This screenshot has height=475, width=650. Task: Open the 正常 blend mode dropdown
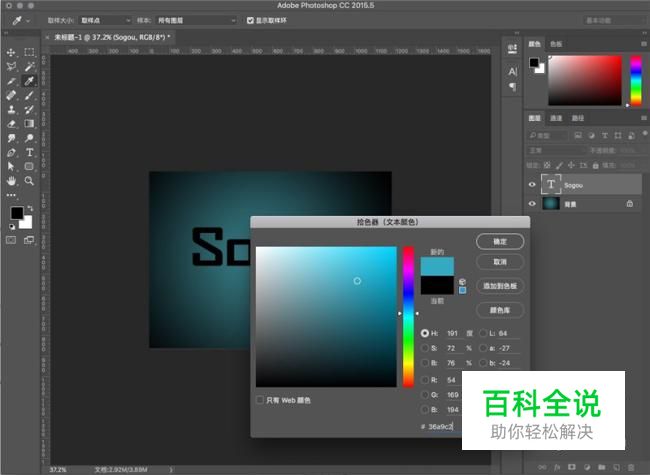(x=556, y=150)
